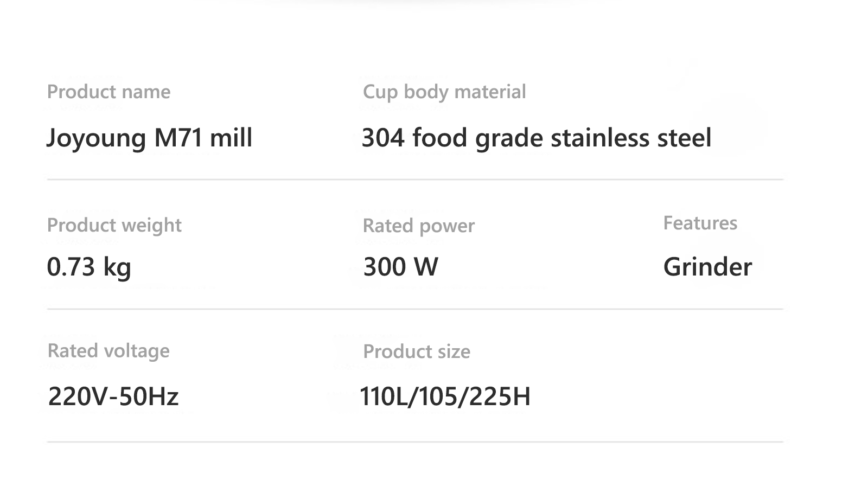Click the divider line below the product name row
This screenshot has height=493, width=868.
pyautogui.click(x=415, y=180)
